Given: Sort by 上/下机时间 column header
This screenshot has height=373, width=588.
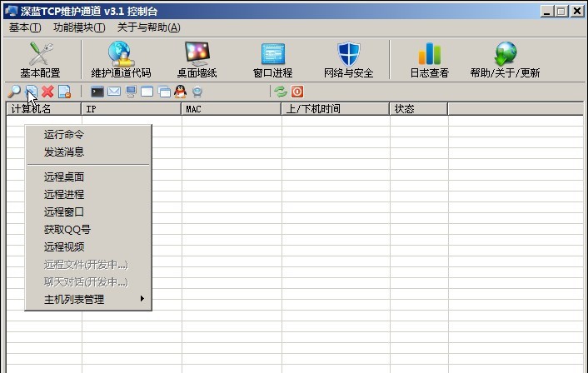Looking at the screenshot, I should 336,109.
